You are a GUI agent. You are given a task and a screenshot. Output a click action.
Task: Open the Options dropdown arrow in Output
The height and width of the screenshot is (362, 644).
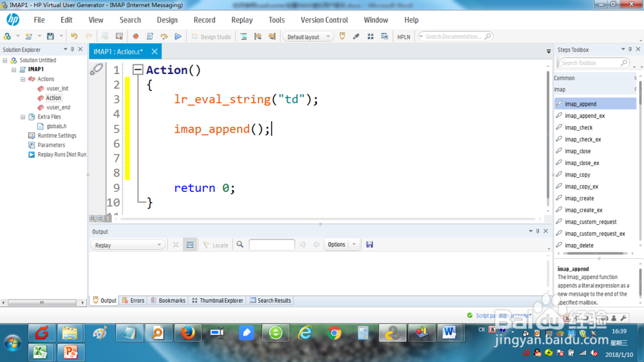[x=354, y=245]
